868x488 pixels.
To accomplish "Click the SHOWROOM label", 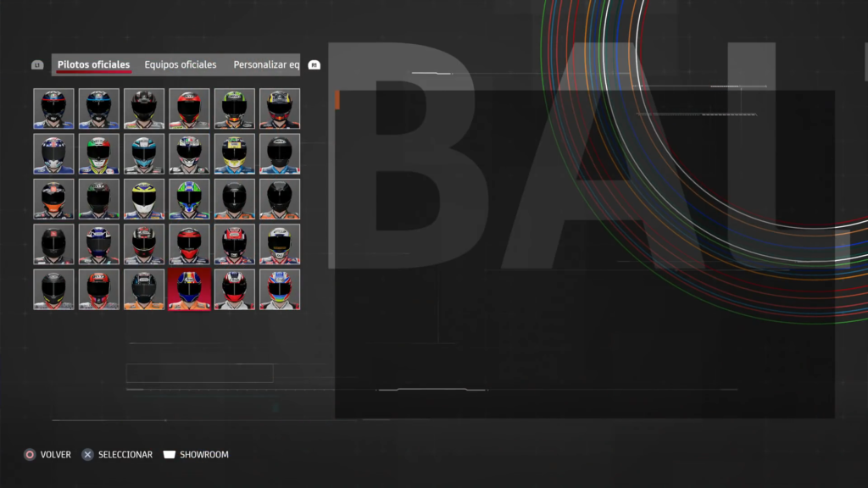I will 204,455.
